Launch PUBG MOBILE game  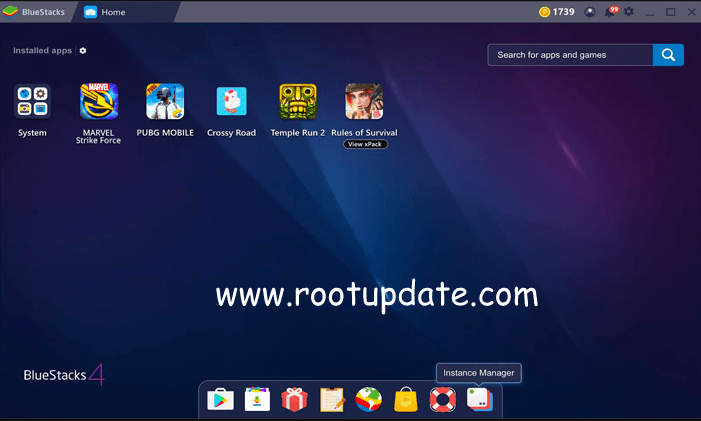[x=165, y=101]
